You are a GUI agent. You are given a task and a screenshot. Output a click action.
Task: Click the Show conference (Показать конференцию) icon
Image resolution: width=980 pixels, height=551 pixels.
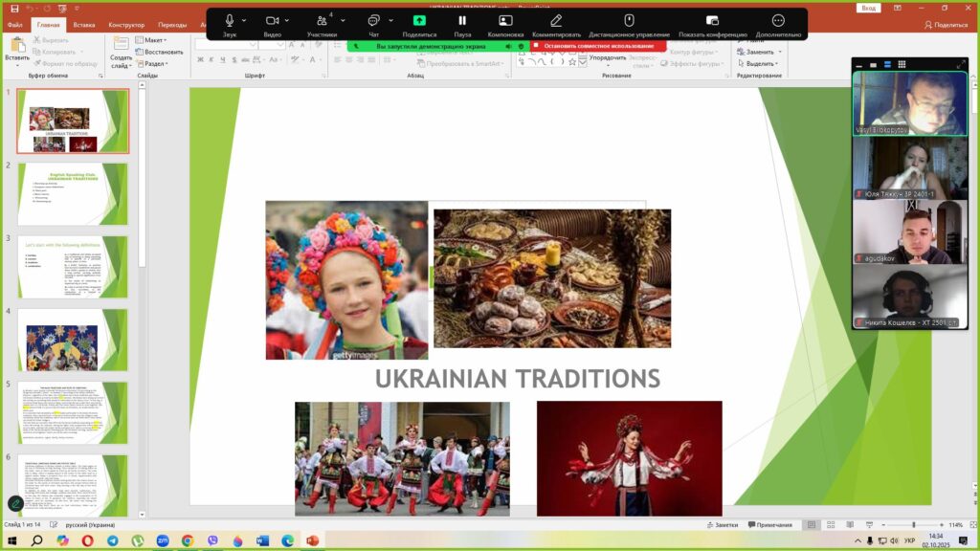point(712,20)
